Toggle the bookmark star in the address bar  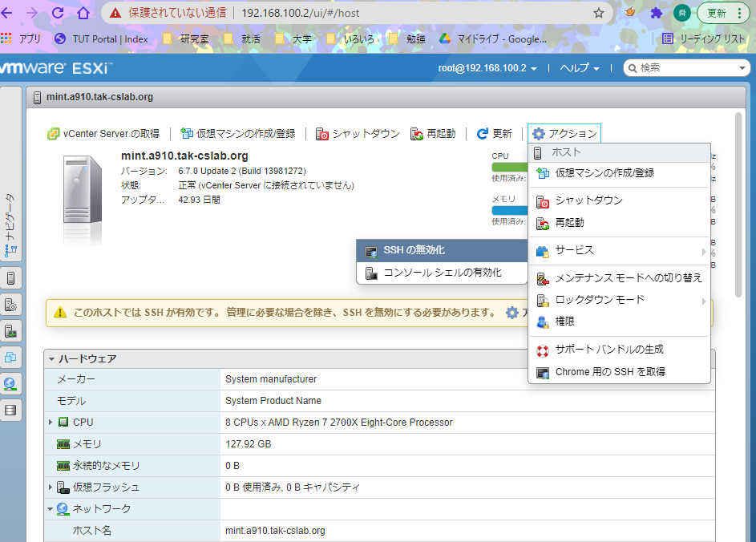coord(598,13)
